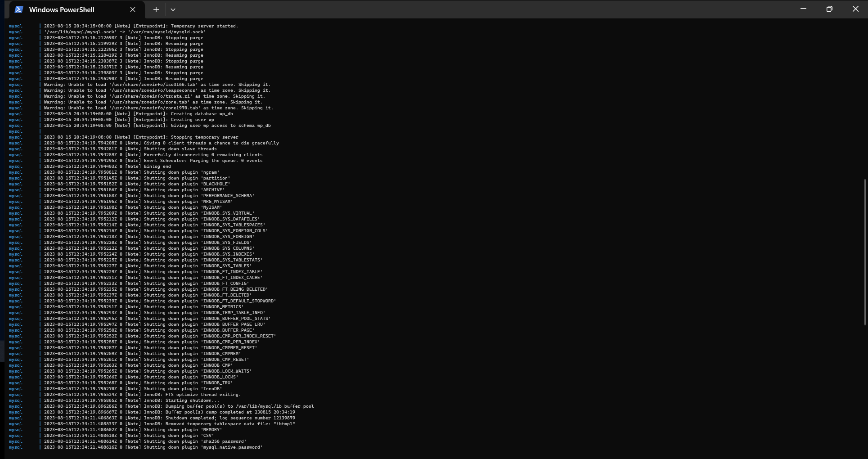The image size is (868, 459).
Task: Click 'Event Scheduler: Purging the queue' line
Action: point(153,161)
